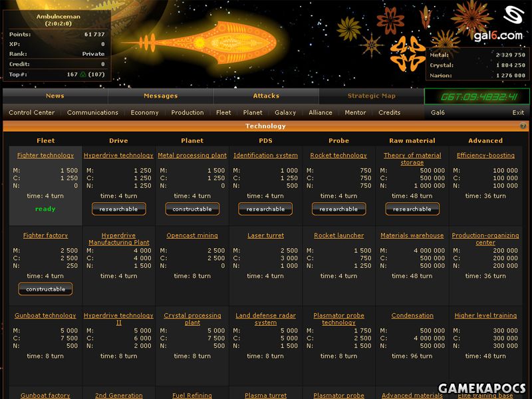Open Higher level training link

(x=485, y=315)
